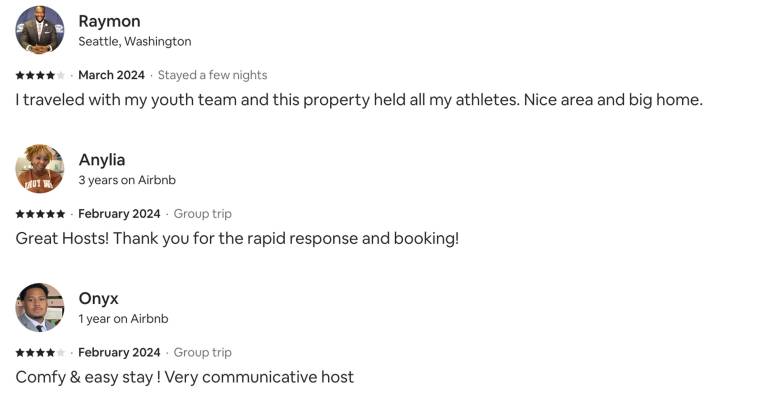Screen dimensions: 768x420
Task: Click the reviewer name Raymon
Action: [x=109, y=21]
